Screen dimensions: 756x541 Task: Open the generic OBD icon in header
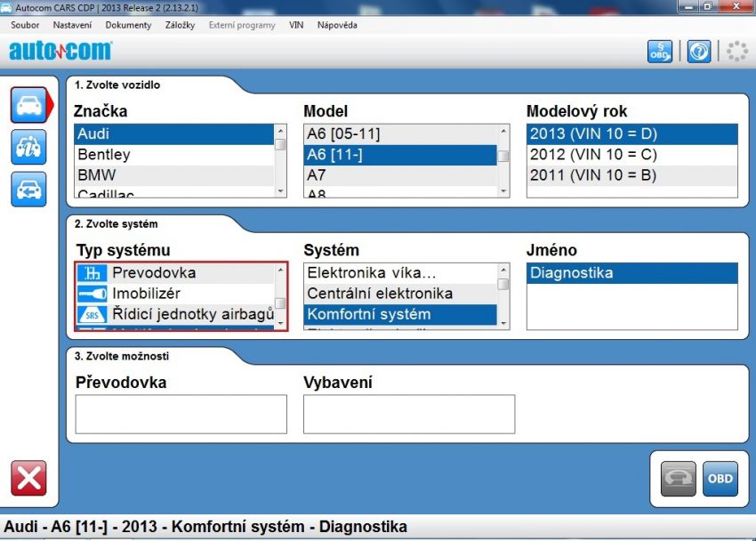point(660,51)
